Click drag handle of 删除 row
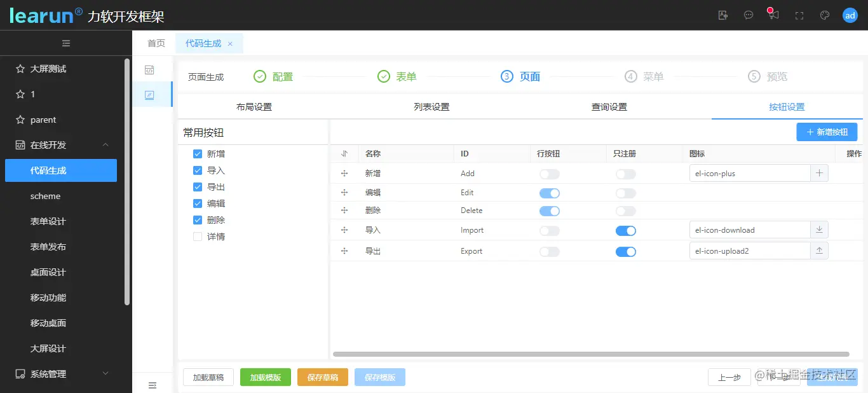Screen dimensions: 868x393 pyautogui.click(x=344, y=210)
